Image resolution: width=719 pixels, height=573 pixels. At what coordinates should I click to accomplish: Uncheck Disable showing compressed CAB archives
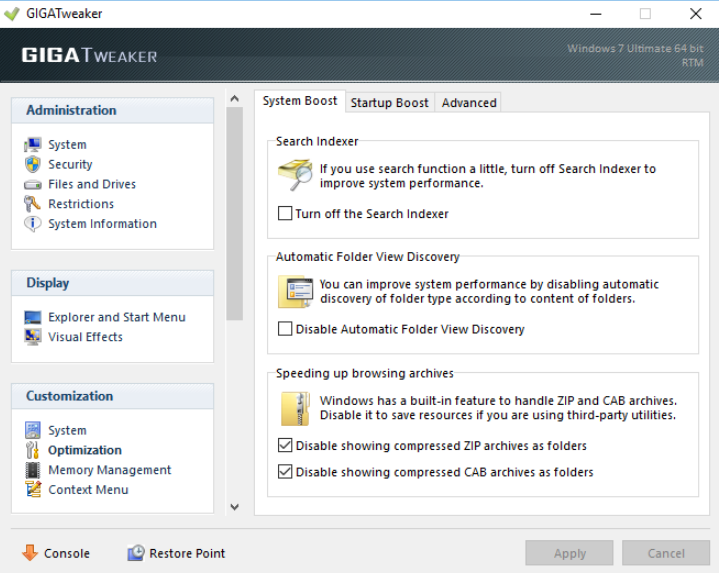click(286, 472)
